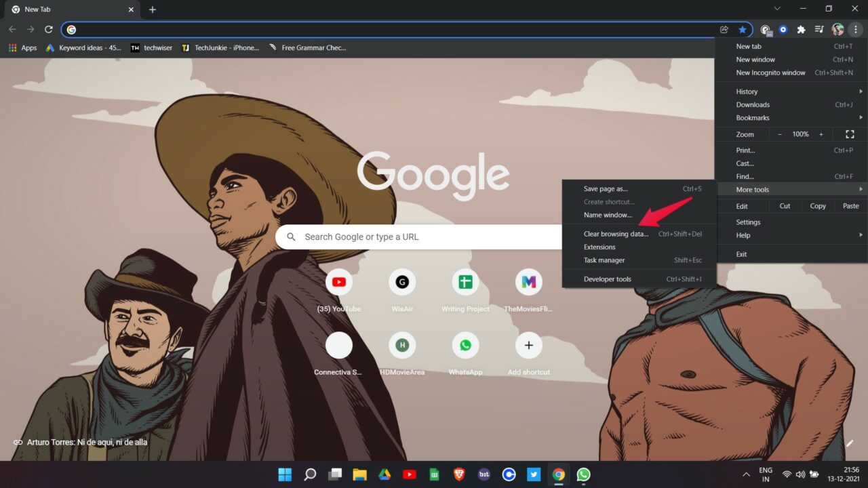Toggle fullscreen mode from Zoom row
Screen dimensions: 868x488
tap(850, 134)
